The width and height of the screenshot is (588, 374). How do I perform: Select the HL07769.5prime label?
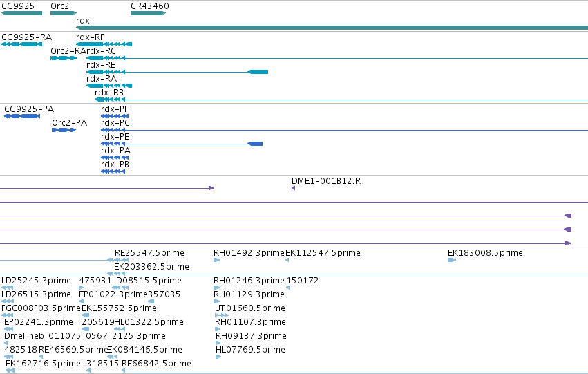pos(251,350)
